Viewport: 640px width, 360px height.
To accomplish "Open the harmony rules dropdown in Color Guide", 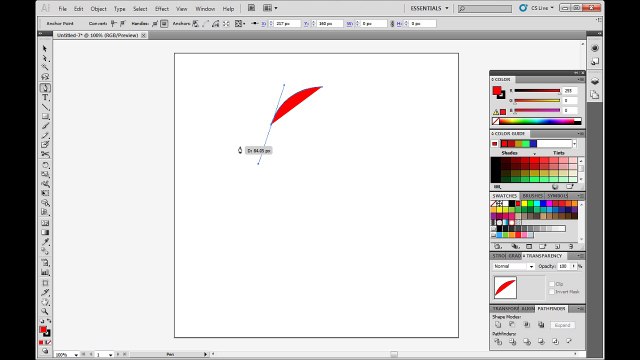I will [574, 144].
